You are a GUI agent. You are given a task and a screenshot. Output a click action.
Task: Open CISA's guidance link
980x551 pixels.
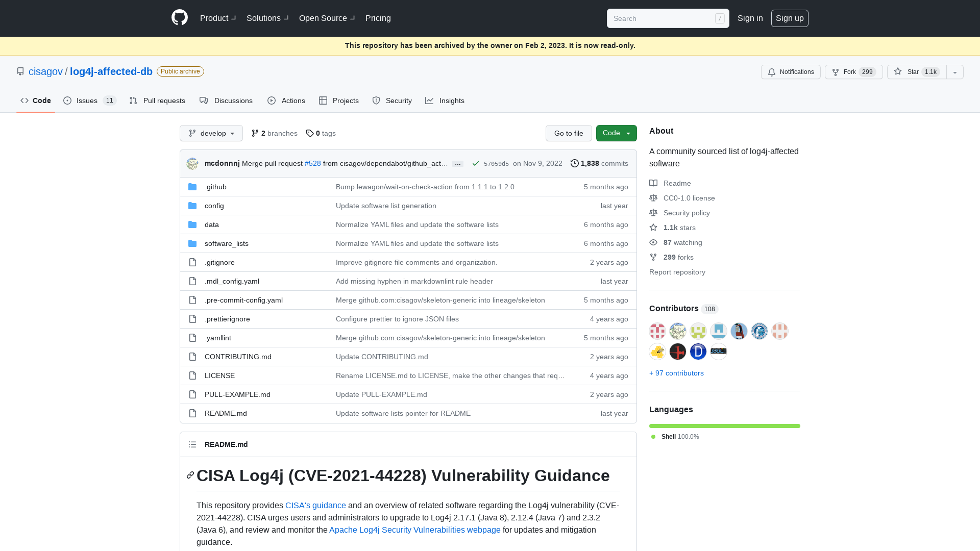tap(315, 505)
